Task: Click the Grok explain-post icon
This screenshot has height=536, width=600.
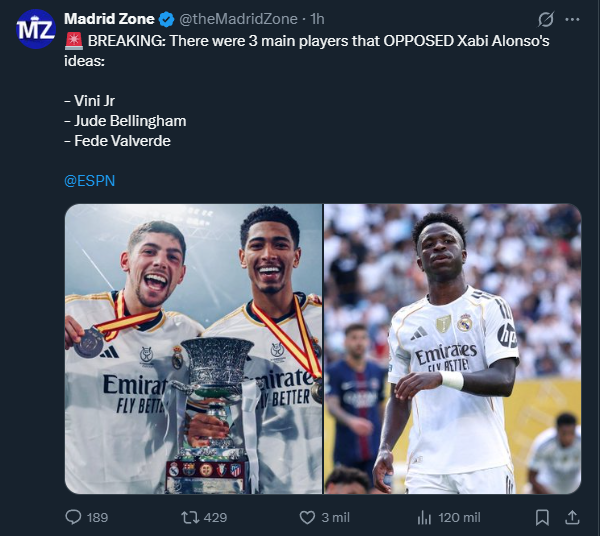Action: point(546,19)
